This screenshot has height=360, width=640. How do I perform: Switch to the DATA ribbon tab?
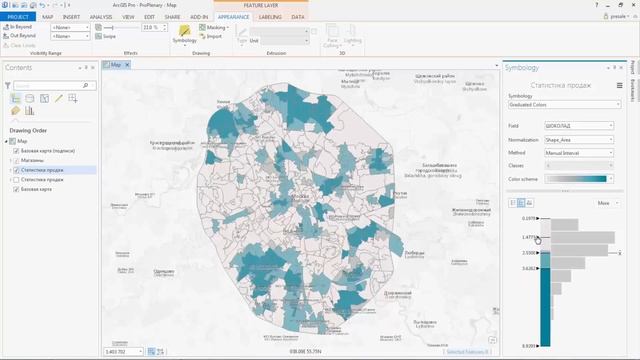tap(298, 17)
